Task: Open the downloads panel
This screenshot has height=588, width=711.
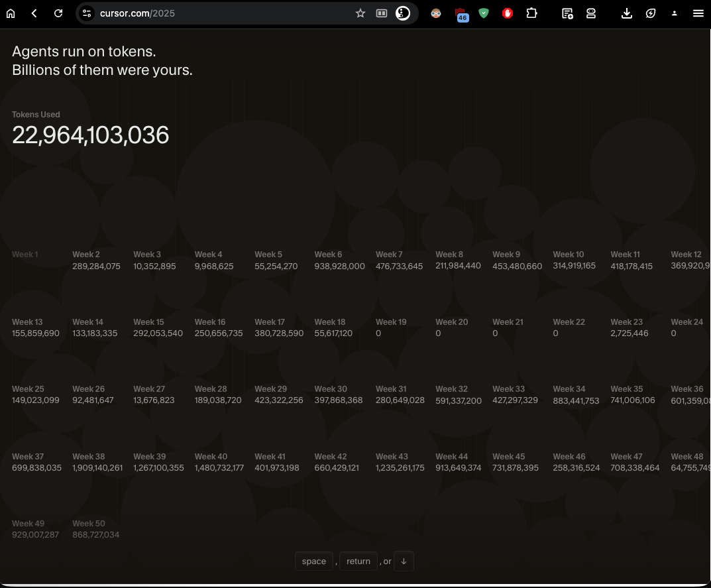Action: click(627, 13)
